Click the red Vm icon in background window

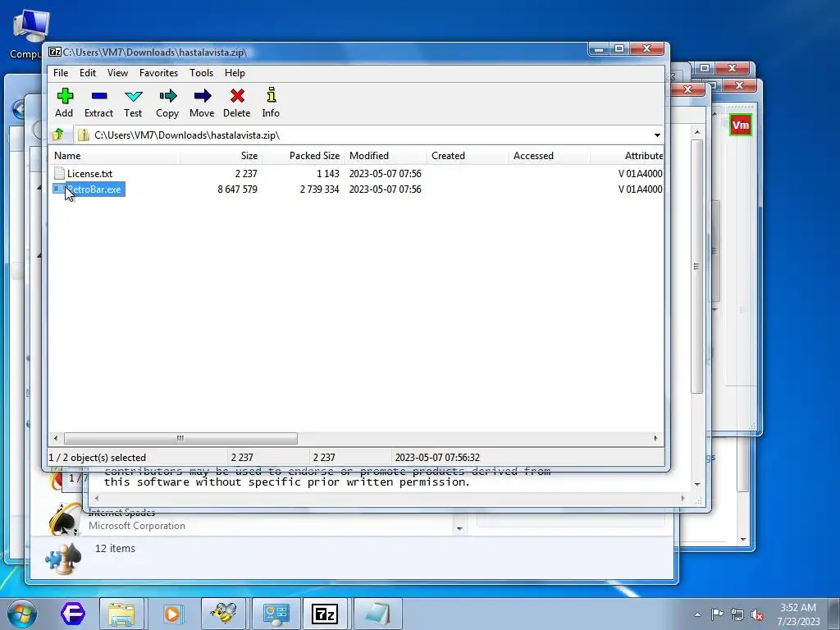741,125
